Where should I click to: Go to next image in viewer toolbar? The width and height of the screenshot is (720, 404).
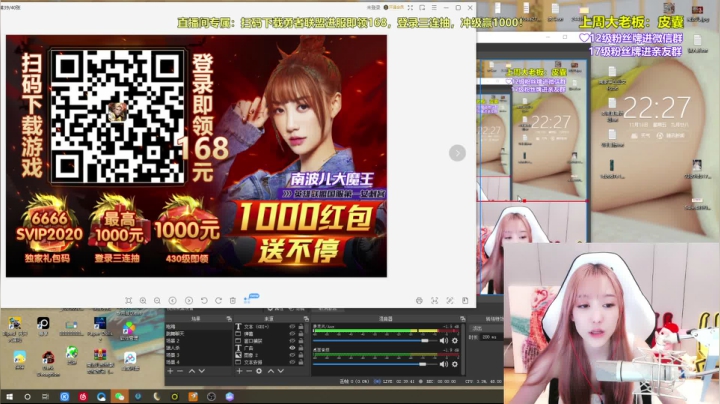pos(189,300)
